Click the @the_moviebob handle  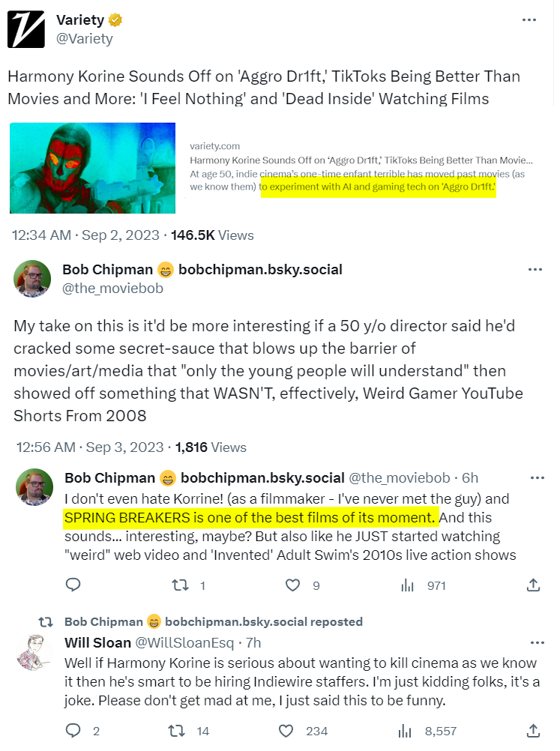tap(112, 288)
